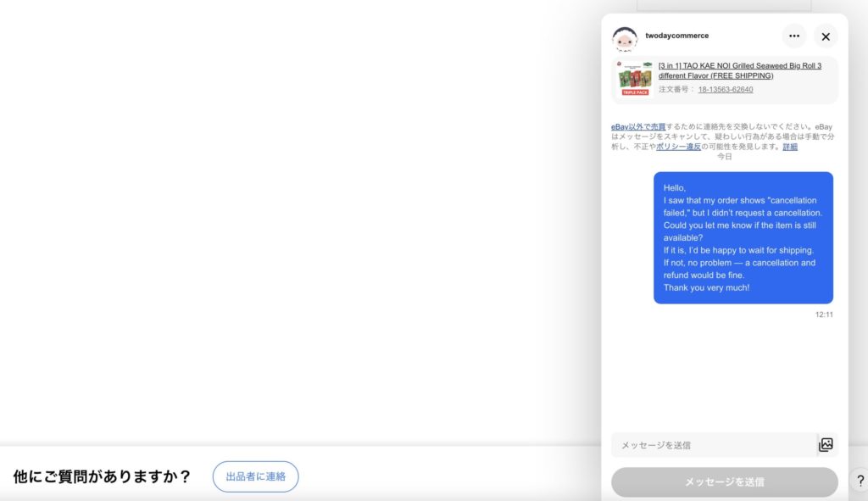Open the 詳細 details link
The height and width of the screenshot is (501, 868).
[x=790, y=147]
